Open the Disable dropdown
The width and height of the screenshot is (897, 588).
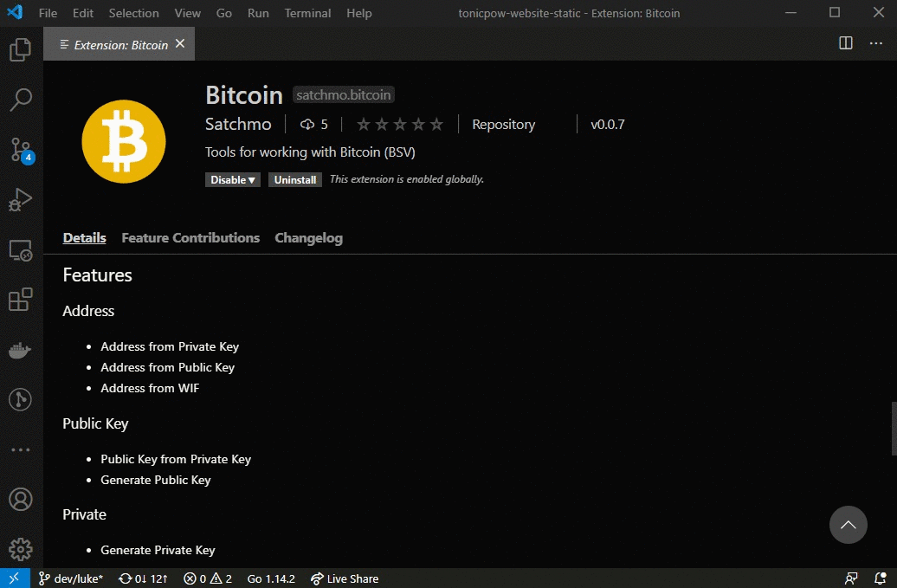coord(233,179)
